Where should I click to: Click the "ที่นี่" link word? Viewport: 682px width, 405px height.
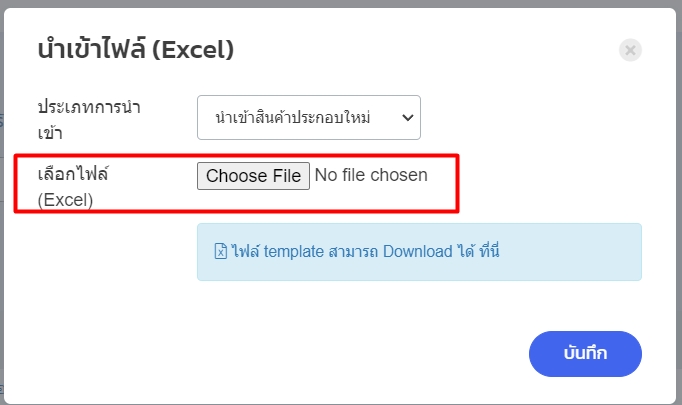coord(488,252)
